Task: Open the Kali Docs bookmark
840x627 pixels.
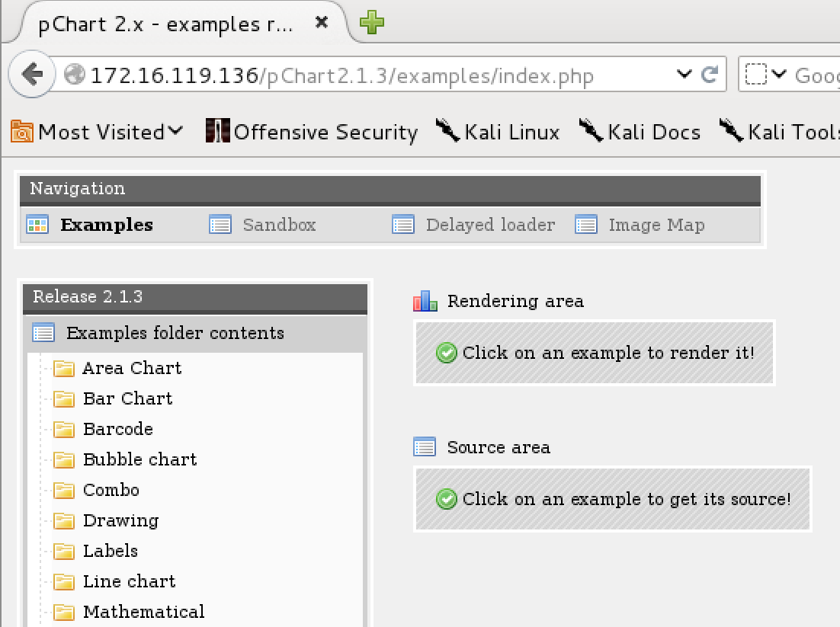Action: 640,132
